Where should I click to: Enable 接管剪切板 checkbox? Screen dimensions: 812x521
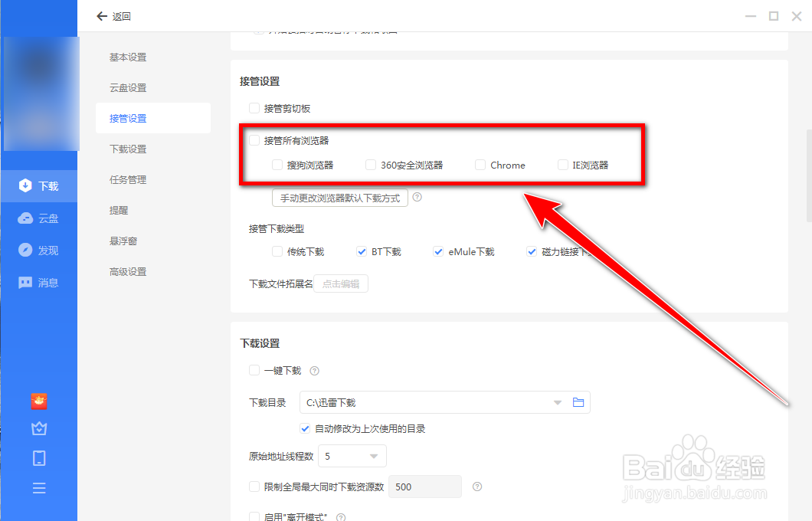click(254, 108)
